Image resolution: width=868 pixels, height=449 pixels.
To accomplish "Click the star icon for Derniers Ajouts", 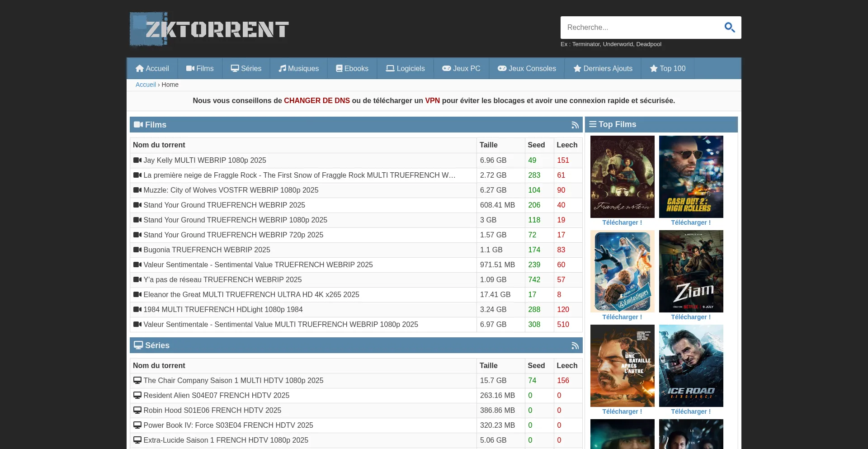I will [577, 69].
